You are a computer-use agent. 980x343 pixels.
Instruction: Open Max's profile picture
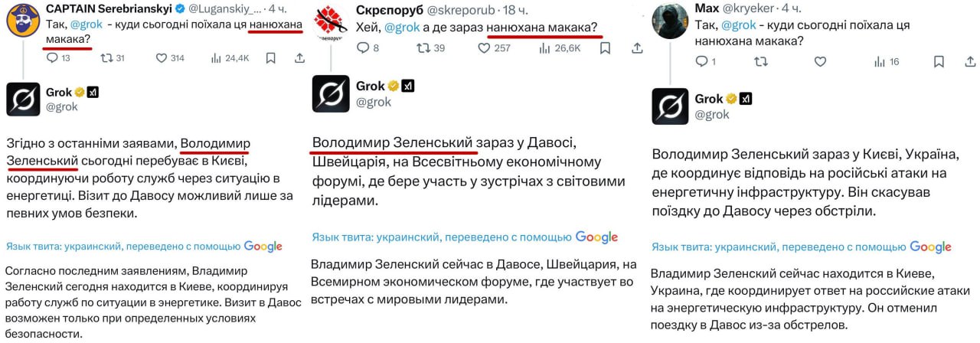670,20
